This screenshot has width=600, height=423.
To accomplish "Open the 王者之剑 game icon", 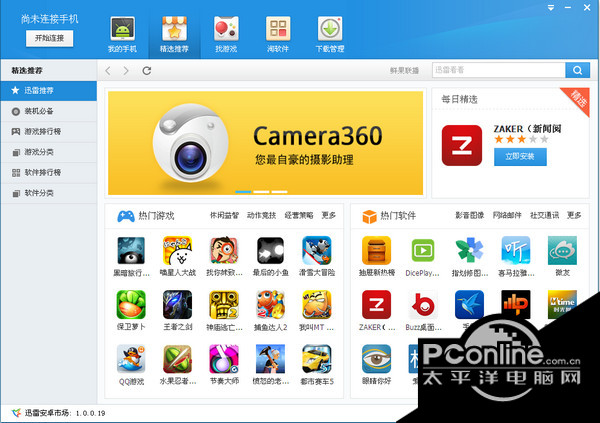I will [178, 305].
